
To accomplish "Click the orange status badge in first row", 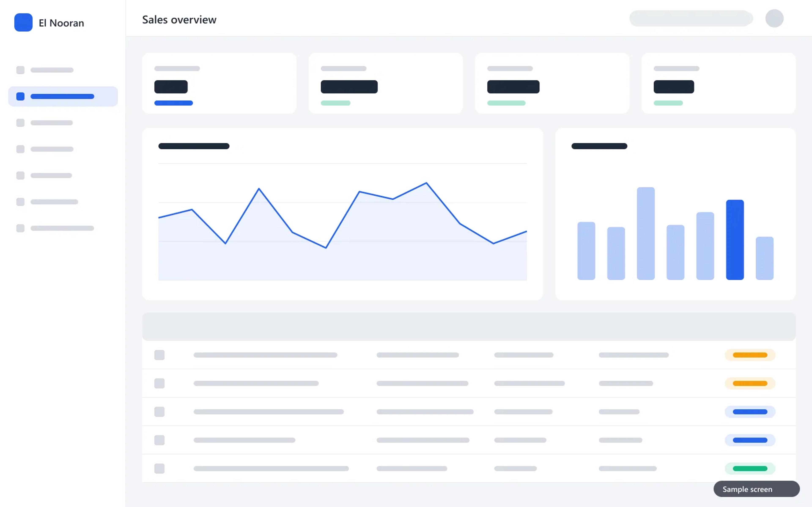I will [750, 355].
